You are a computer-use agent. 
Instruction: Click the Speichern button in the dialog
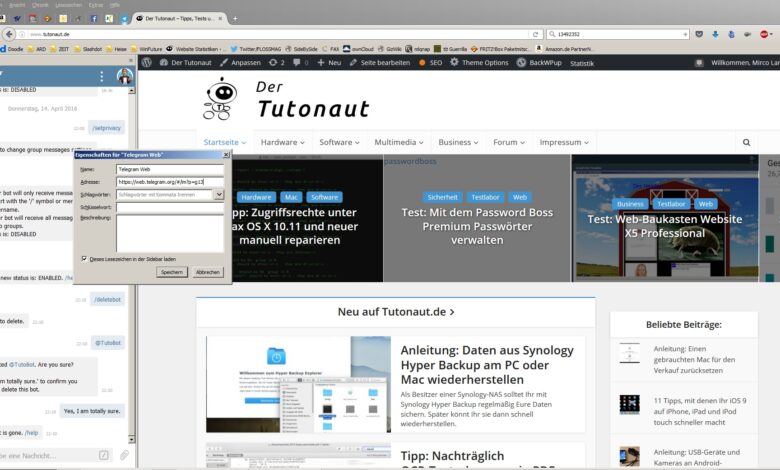pos(171,272)
